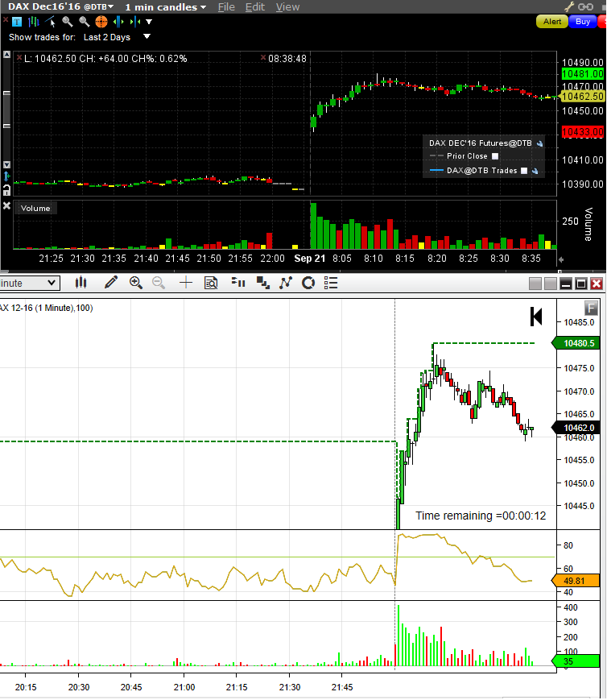Click the red 10433.00 price label
Screen dimensions: 607x700
(x=583, y=132)
